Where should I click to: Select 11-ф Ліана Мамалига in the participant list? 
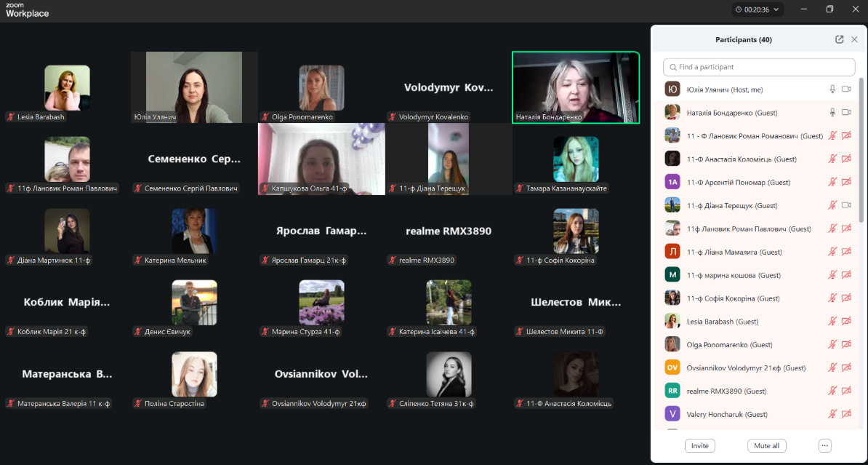pos(734,252)
